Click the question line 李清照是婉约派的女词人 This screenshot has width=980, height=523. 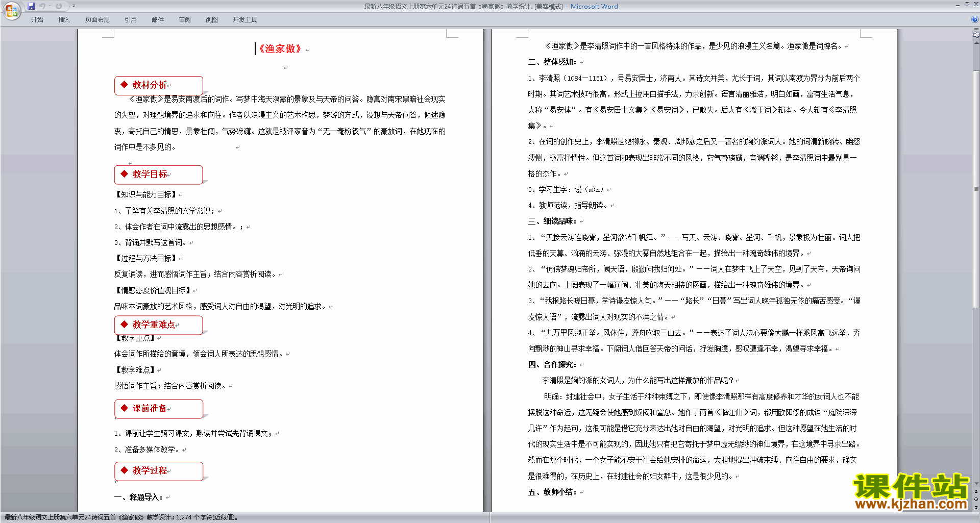click(638, 380)
